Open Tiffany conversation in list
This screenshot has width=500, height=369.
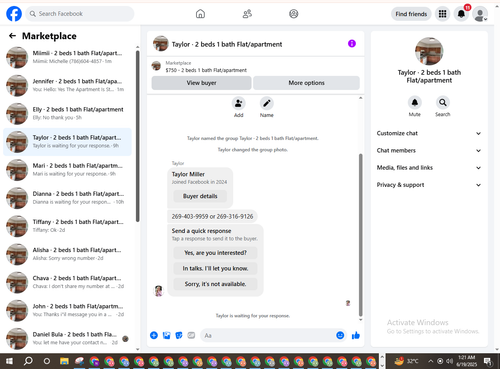[68, 226]
